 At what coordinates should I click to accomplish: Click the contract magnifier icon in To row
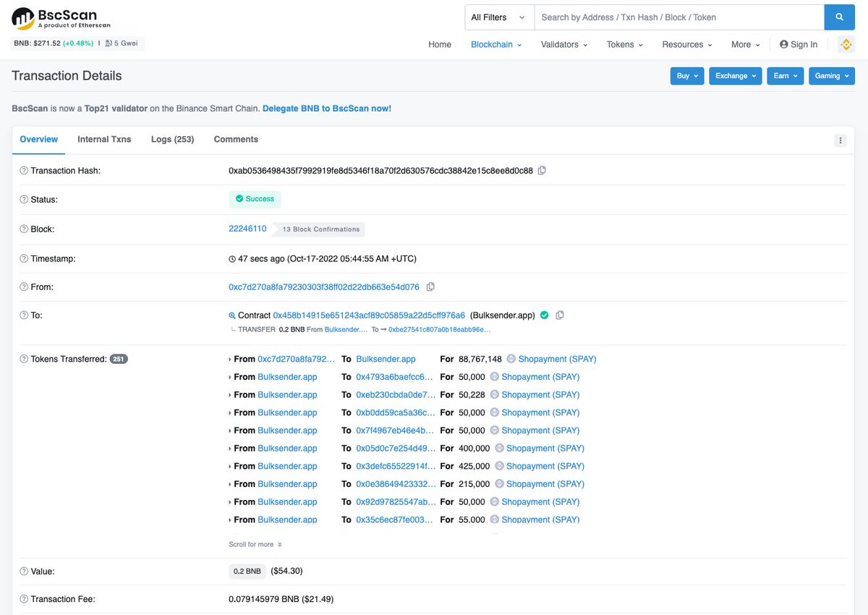pyautogui.click(x=232, y=316)
